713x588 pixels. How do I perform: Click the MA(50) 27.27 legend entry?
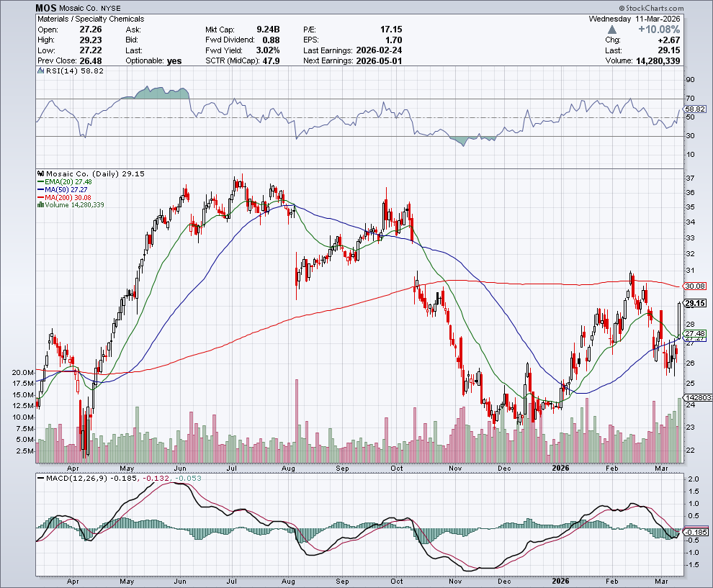point(62,189)
